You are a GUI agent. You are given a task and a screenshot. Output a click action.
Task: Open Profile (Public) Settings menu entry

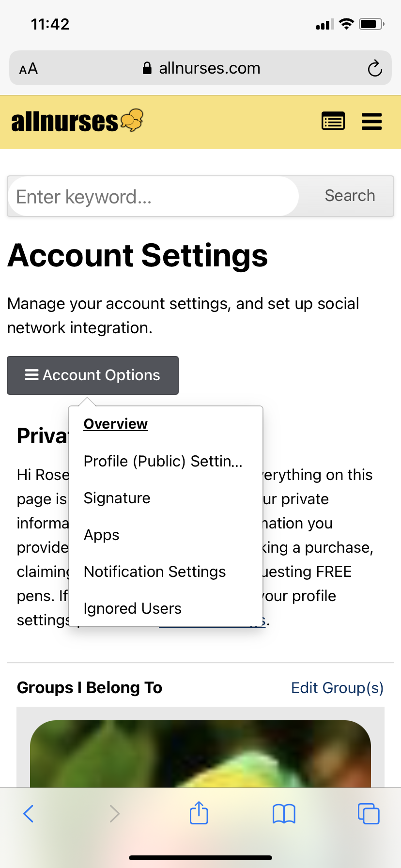[163, 461]
